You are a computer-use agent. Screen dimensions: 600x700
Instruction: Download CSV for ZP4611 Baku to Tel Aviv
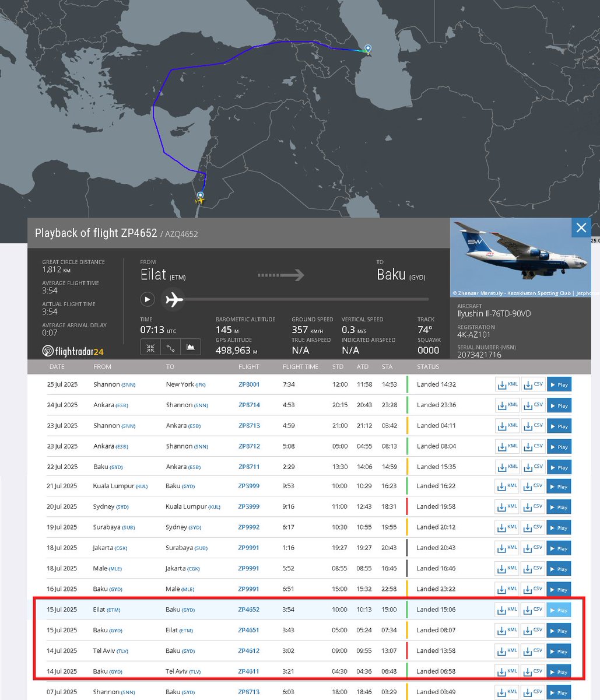click(x=533, y=672)
